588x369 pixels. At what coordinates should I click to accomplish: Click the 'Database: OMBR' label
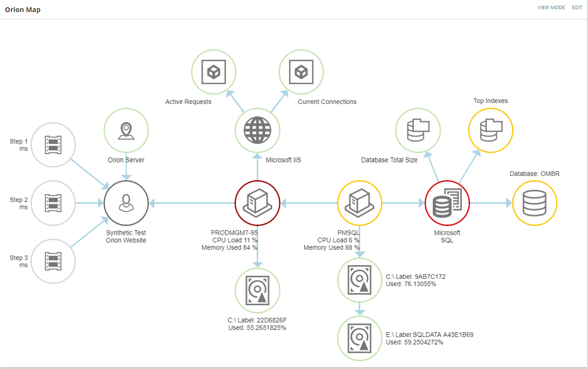535,174
